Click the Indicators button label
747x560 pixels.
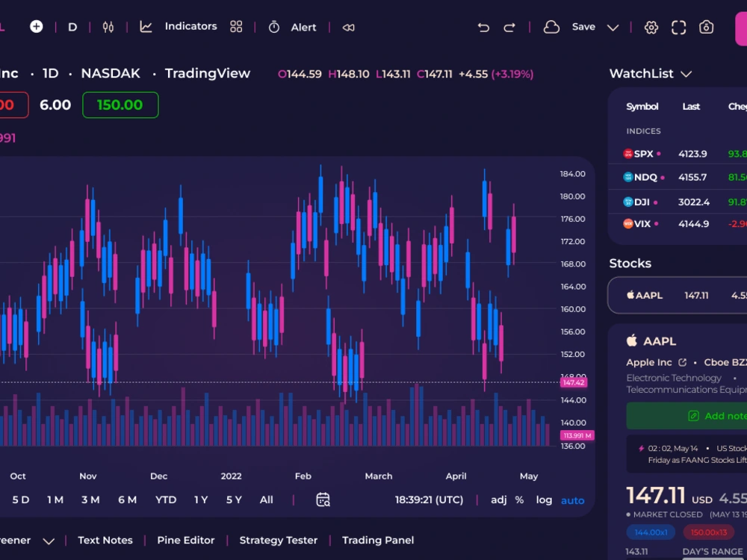(x=190, y=26)
